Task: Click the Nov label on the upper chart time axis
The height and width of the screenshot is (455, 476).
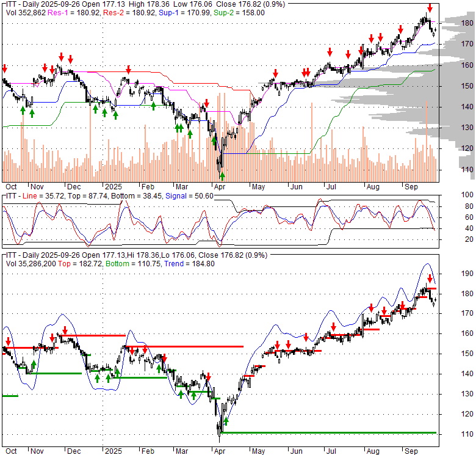Action: pyautogui.click(x=37, y=187)
